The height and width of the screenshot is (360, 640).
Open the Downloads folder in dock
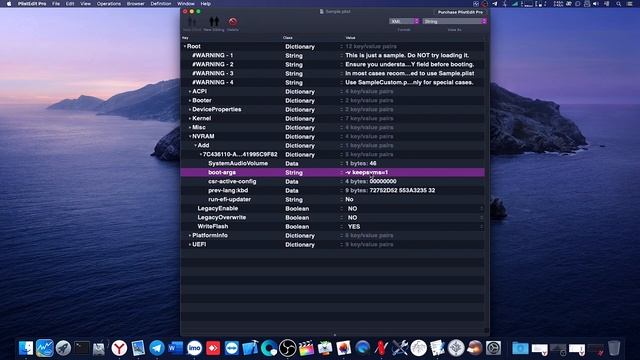pos(520,348)
